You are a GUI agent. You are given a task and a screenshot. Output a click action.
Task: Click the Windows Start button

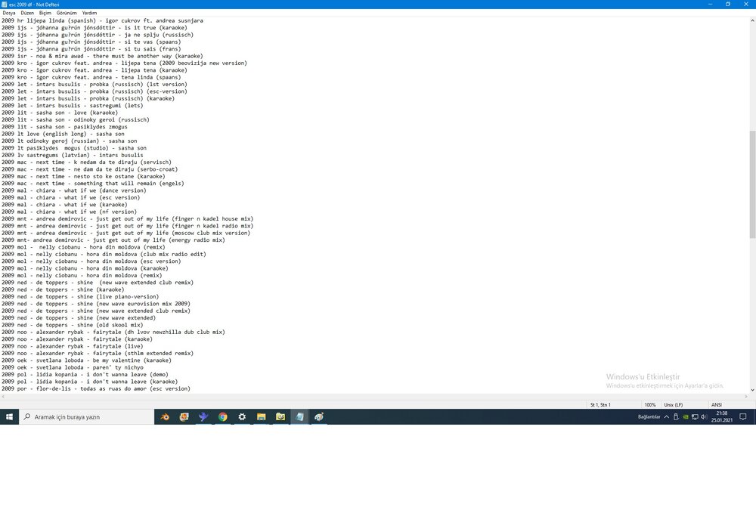tap(8, 416)
